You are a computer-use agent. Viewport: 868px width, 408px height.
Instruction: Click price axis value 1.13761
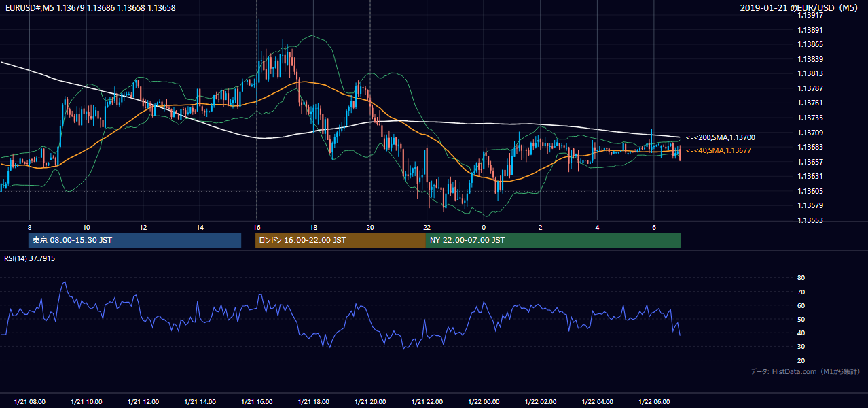click(x=810, y=103)
